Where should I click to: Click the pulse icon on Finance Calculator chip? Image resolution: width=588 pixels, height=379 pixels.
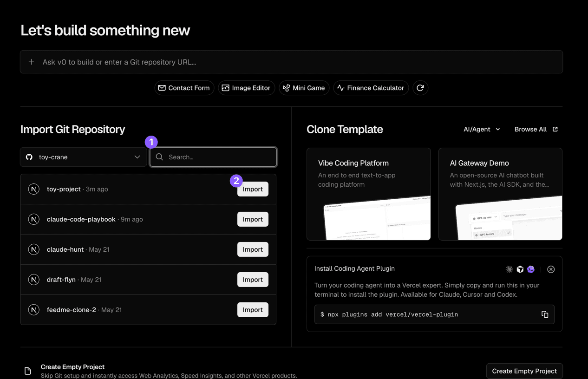click(340, 88)
